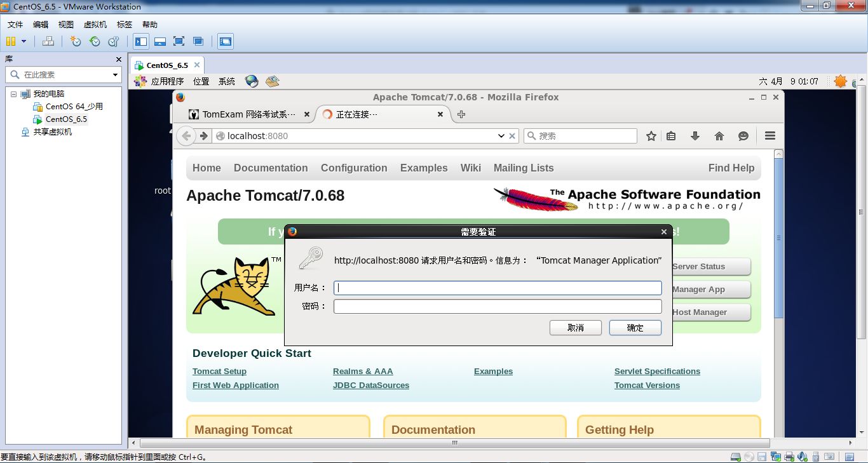
Task: Click the 密码 password field
Action: coord(498,306)
